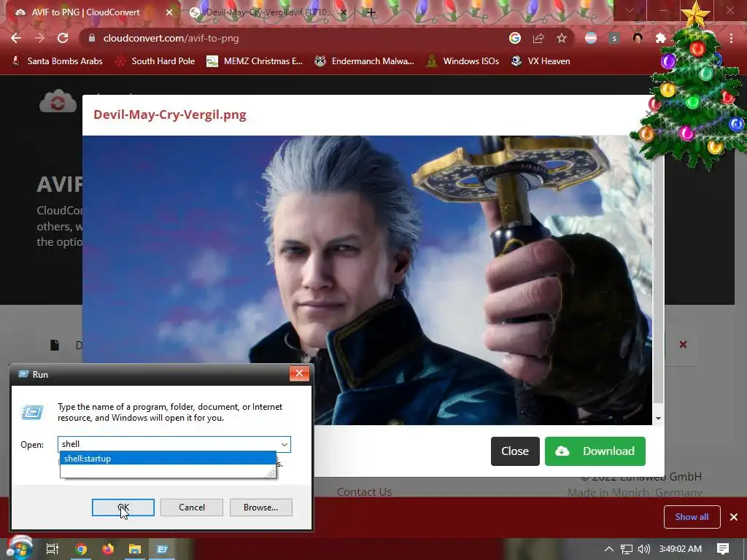The image size is (747, 560).
Task: Click the striped flag extension icon
Action: [x=591, y=38]
